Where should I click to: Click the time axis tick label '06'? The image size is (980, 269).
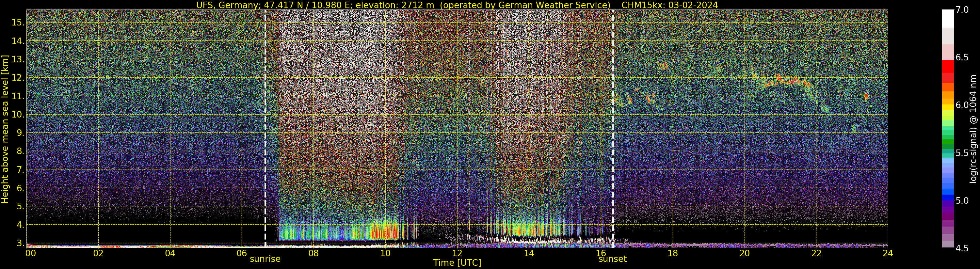tap(242, 253)
